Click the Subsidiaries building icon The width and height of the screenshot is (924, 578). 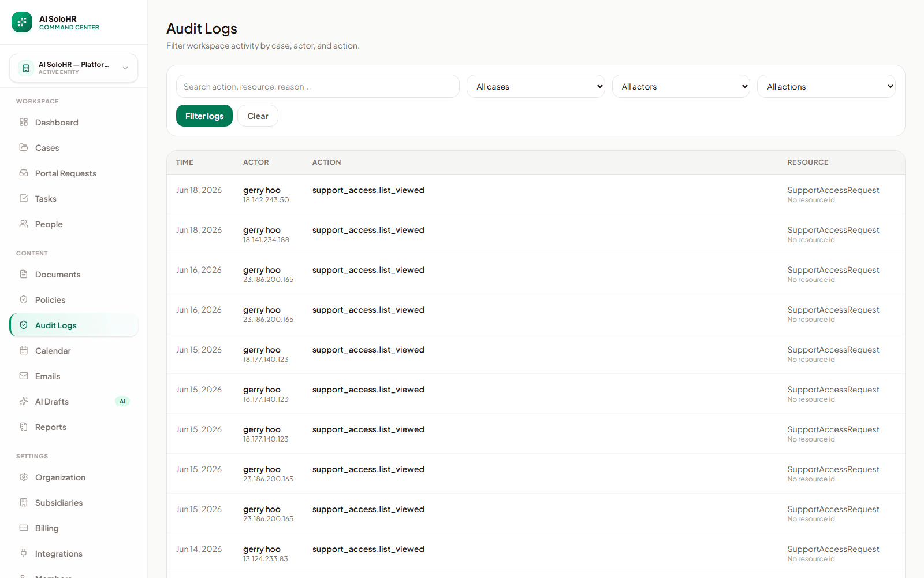point(24,502)
